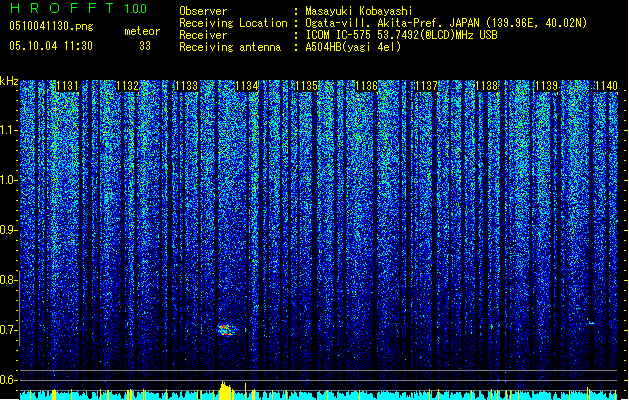Select the 1140 time marker label

tap(606, 86)
